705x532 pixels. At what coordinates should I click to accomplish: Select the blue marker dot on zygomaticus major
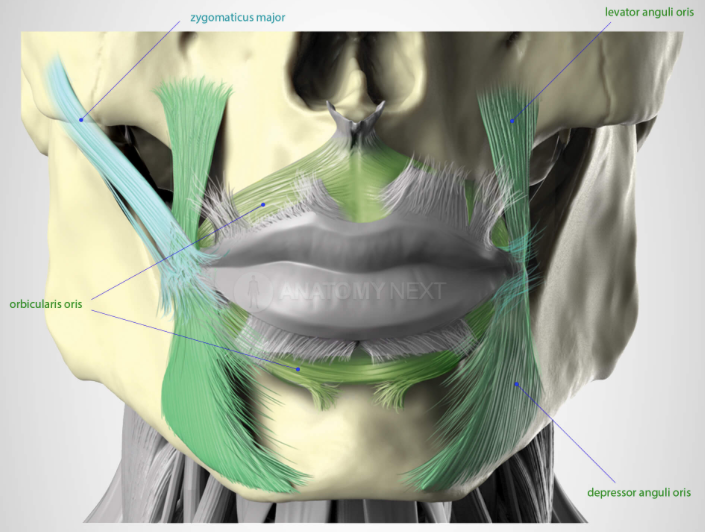81,120
